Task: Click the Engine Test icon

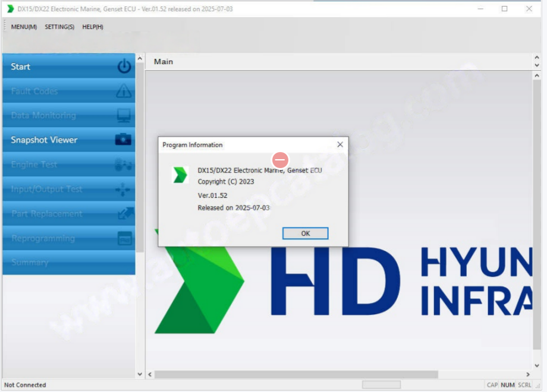Action: tap(124, 165)
